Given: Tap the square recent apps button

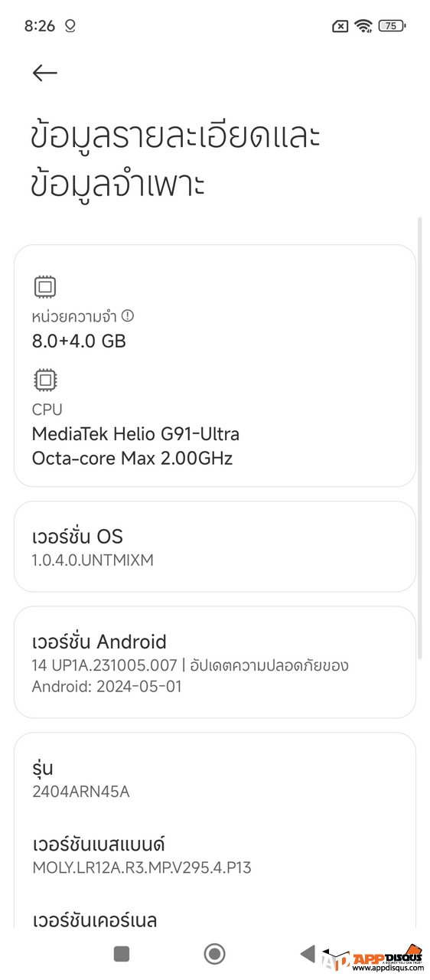Looking at the screenshot, I should click(x=122, y=953).
